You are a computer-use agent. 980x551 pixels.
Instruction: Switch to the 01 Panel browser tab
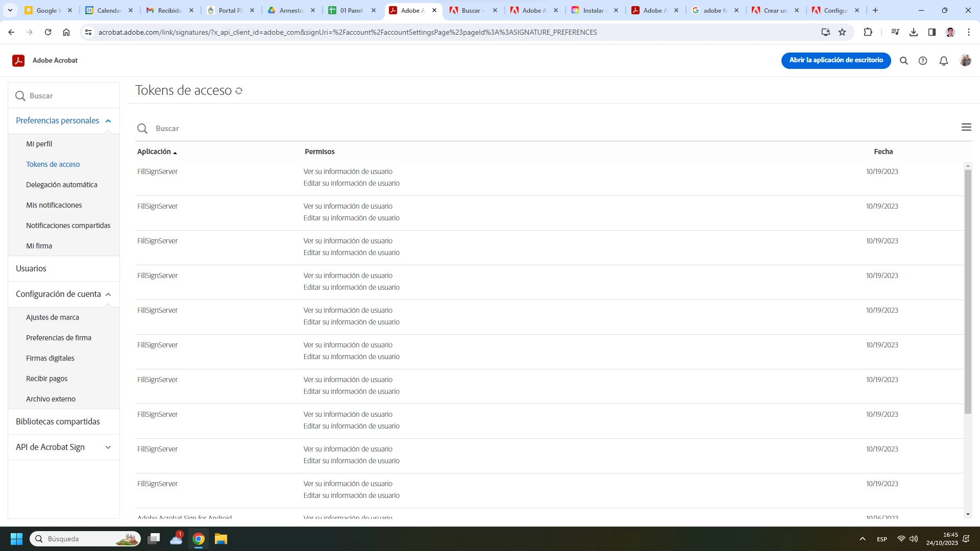351,10
